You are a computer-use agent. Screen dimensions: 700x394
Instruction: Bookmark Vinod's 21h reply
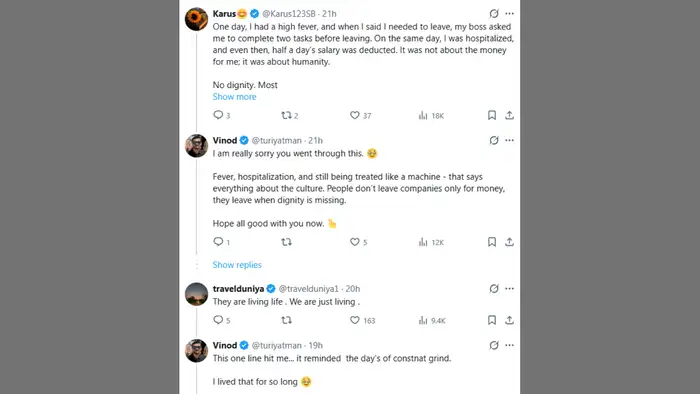[x=492, y=242]
